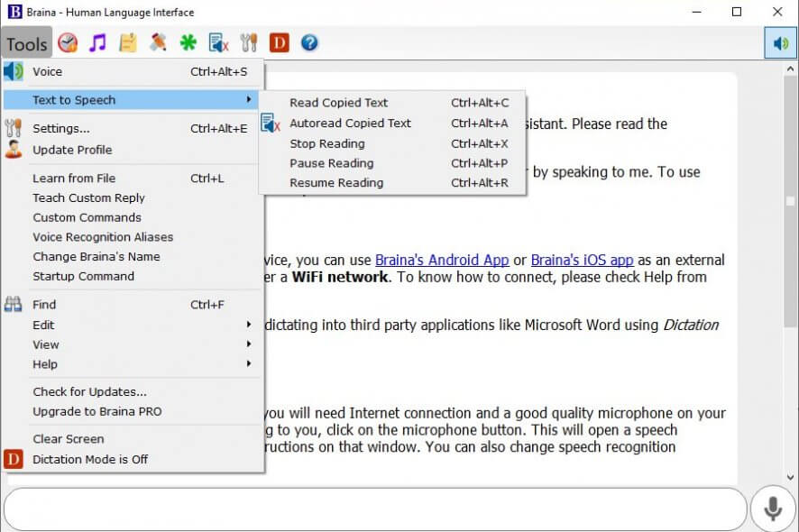This screenshot has width=799, height=532.
Task: Select Read Copied Text from submenu
Action: click(338, 103)
